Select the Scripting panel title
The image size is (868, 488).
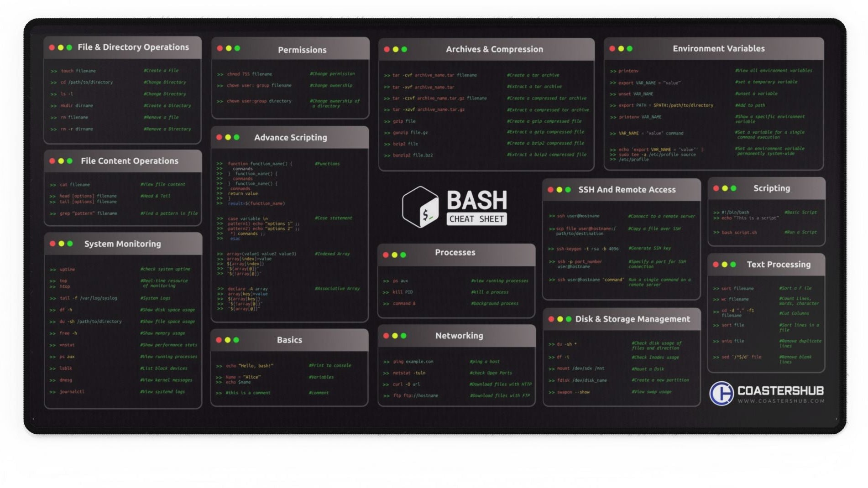pos(771,188)
